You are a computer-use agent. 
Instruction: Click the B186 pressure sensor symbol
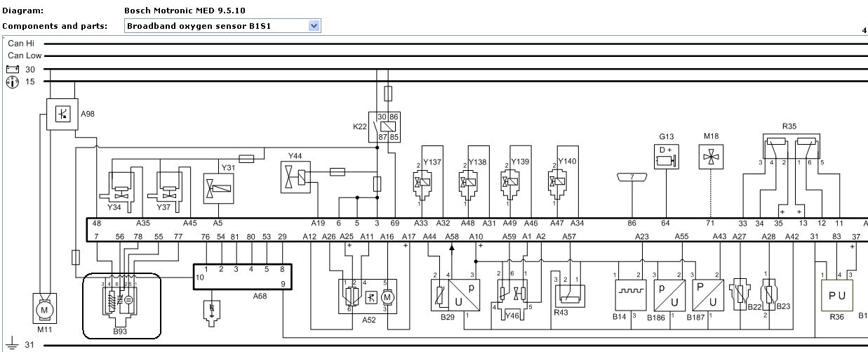tap(668, 294)
